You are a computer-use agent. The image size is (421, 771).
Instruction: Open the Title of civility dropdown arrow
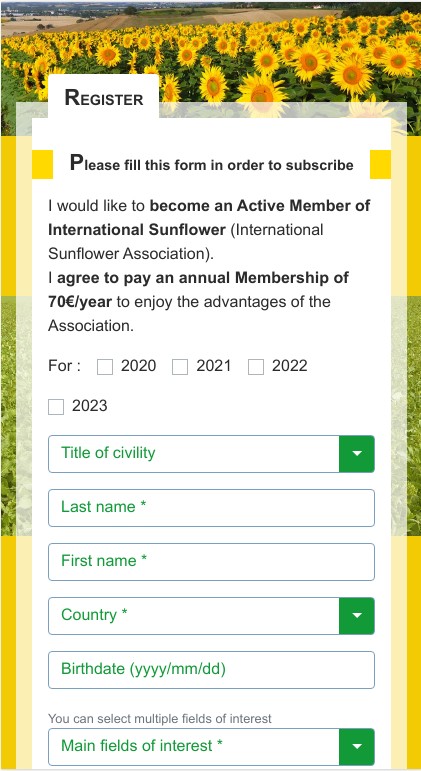[x=357, y=453]
